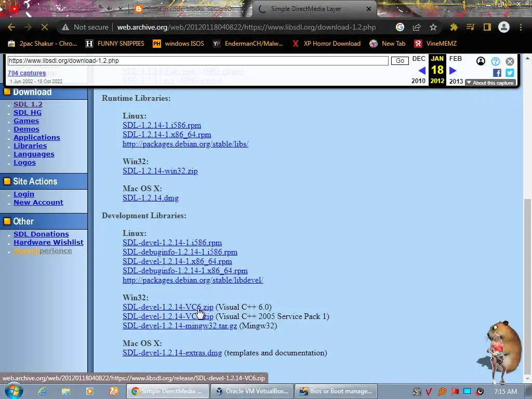Open the Chrome profile avatar
This screenshot has width=532, height=399.
coord(504,27)
